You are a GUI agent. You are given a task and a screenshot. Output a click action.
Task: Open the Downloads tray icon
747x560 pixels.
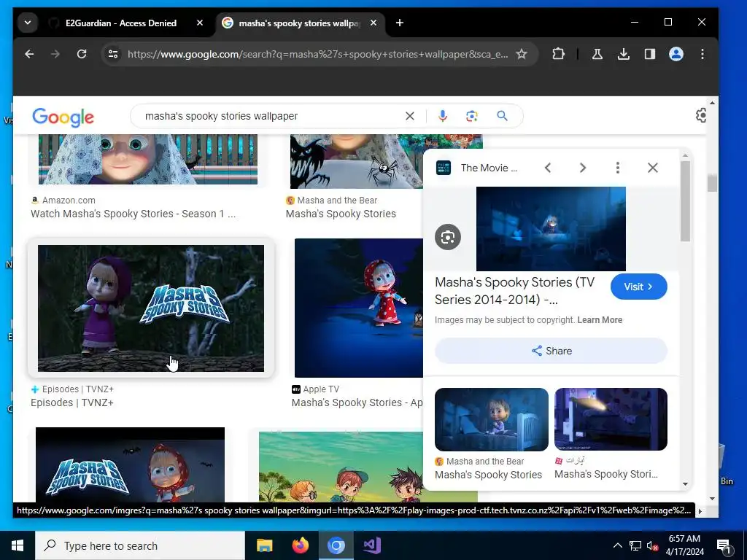coord(624,54)
